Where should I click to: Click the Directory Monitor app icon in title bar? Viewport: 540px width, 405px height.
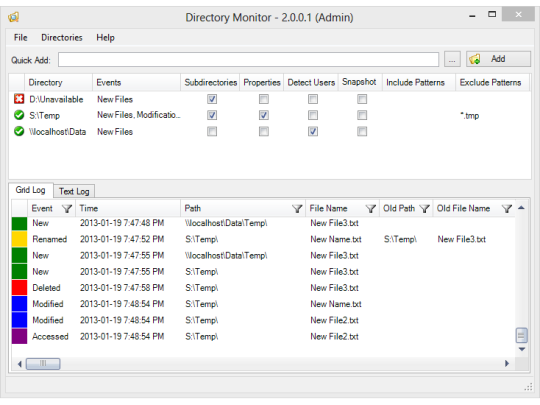(13, 17)
